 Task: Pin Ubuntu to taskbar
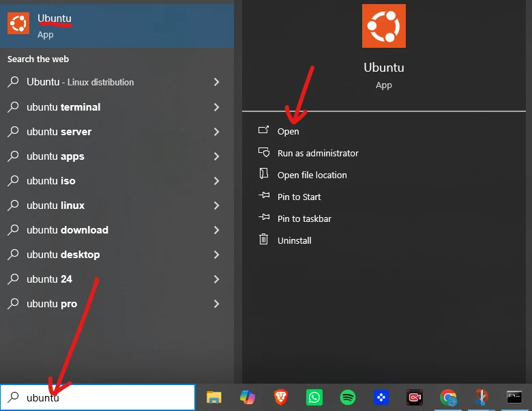coord(304,218)
